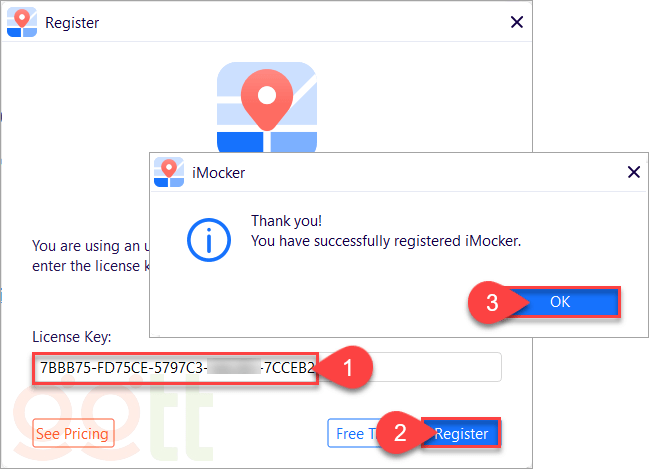
Task: Click the blue information icon
Action: click(x=208, y=240)
